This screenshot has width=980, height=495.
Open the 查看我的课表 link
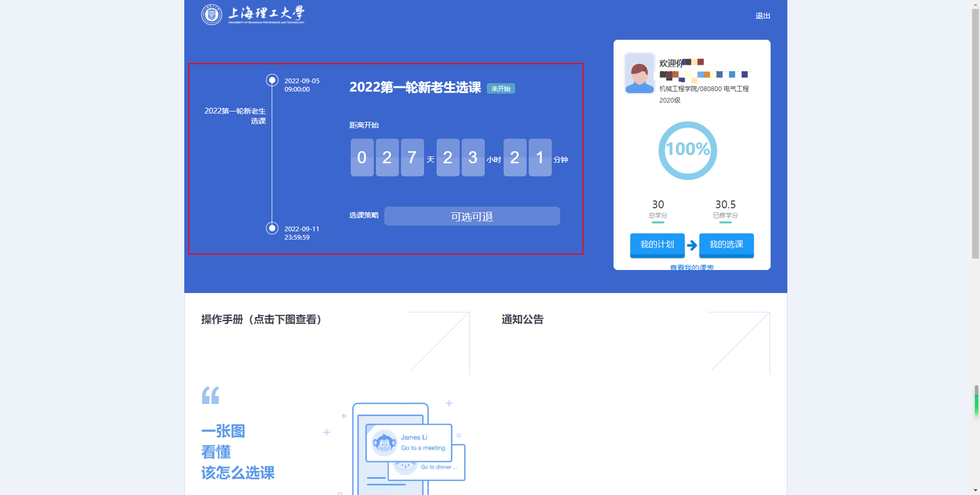click(x=692, y=267)
